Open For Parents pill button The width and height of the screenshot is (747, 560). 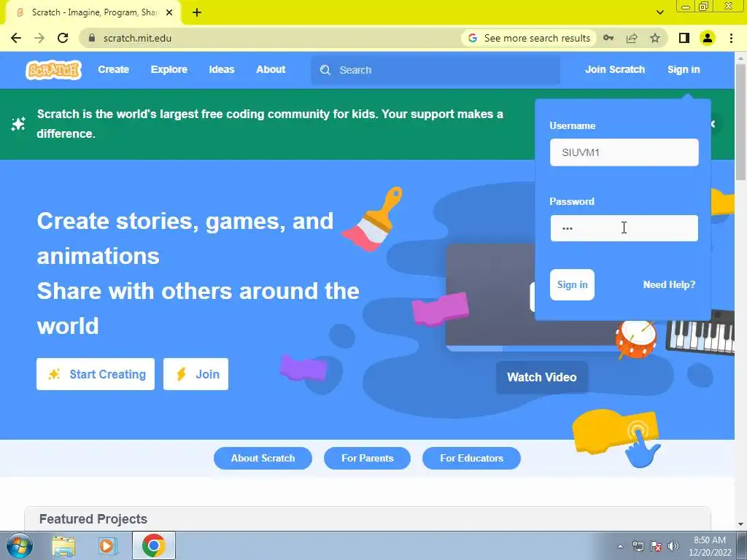pos(368,458)
